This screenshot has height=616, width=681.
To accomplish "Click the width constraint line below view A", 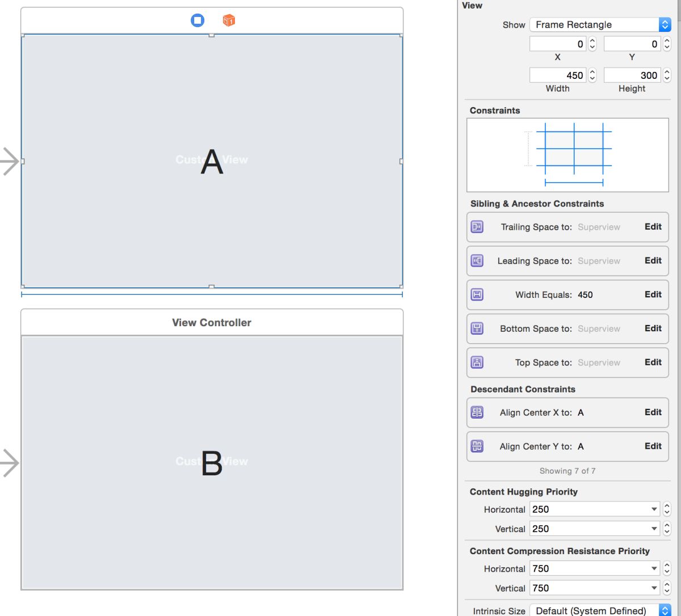I will point(212,294).
